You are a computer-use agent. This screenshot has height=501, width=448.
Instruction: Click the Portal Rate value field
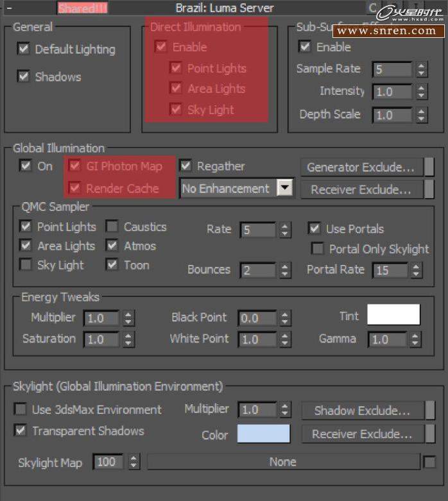pos(390,270)
